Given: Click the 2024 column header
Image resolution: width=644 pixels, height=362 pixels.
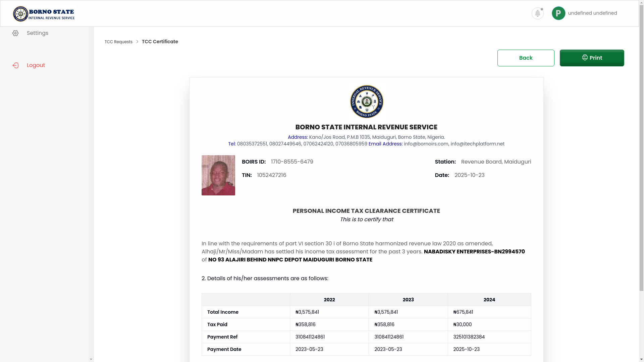Looking at the screenshot, I should (489, 300).
